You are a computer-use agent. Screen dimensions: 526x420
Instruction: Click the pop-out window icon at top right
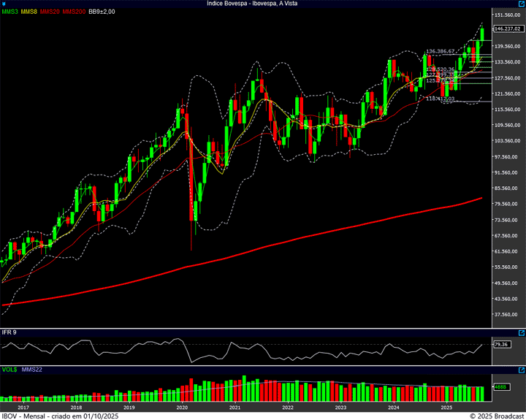521,4
